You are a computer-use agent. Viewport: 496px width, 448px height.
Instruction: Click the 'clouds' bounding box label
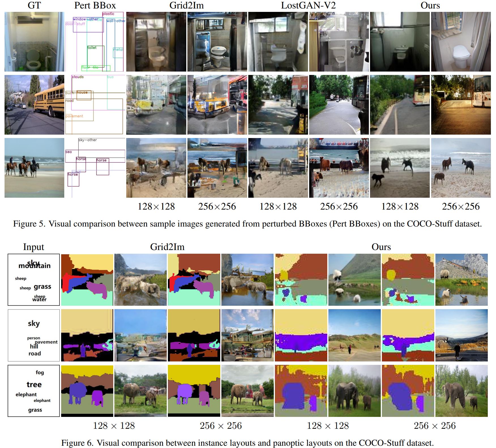coord(78,77)
